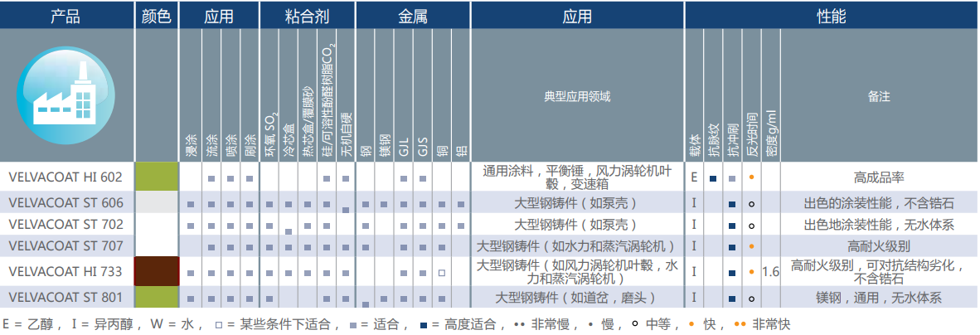Click the round blue factory icon
This screenshot has height=335, width=980.
(x=65, y=95)
